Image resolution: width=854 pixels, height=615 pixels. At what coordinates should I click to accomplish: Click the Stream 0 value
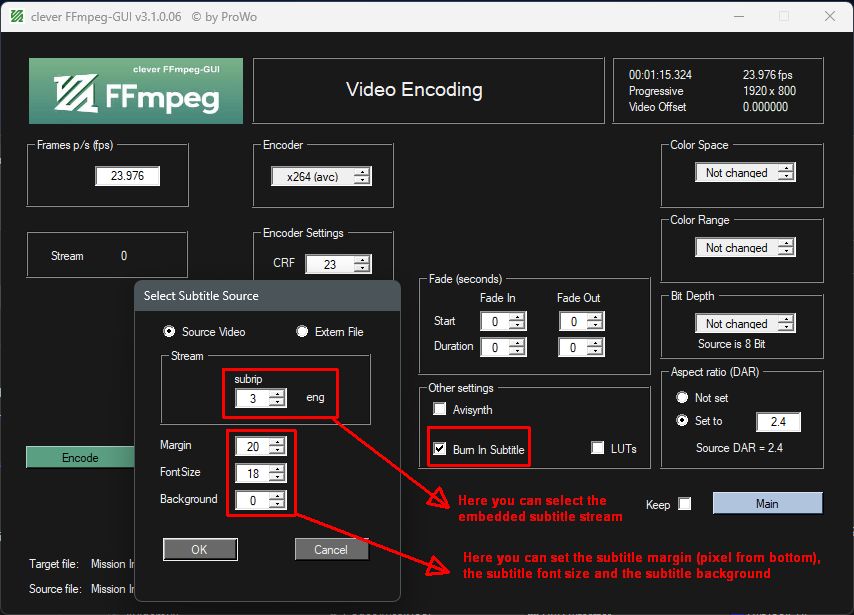coord(124,255)
